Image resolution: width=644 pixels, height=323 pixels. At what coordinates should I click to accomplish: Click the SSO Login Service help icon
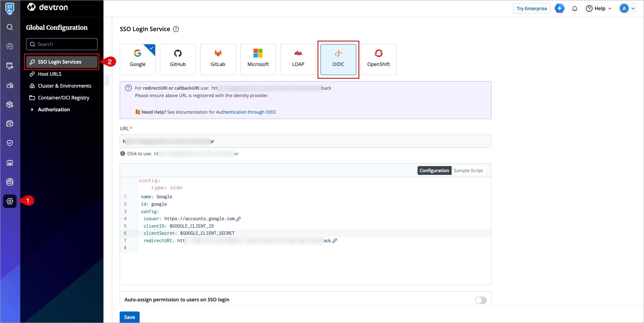point(176,29)
